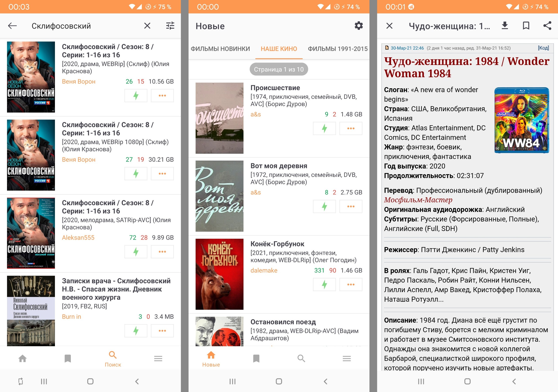Screen dimensions: 558x392
Task: Open more options for Конёк-Горбунок
Action: click(x=351, y=284)
